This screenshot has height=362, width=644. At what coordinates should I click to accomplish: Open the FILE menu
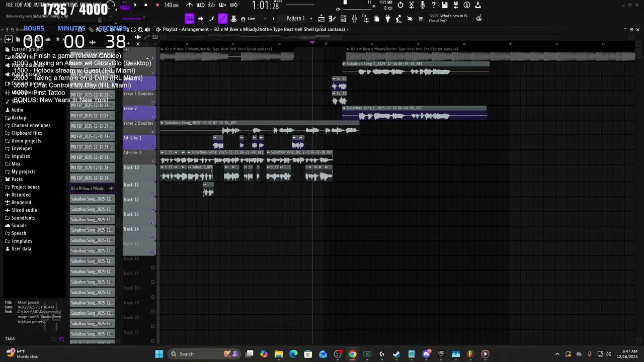pyautogui.click(x=10, y=5)
